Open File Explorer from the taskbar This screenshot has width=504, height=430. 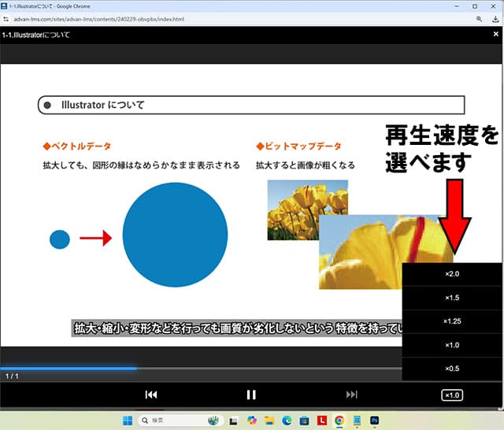269,421
